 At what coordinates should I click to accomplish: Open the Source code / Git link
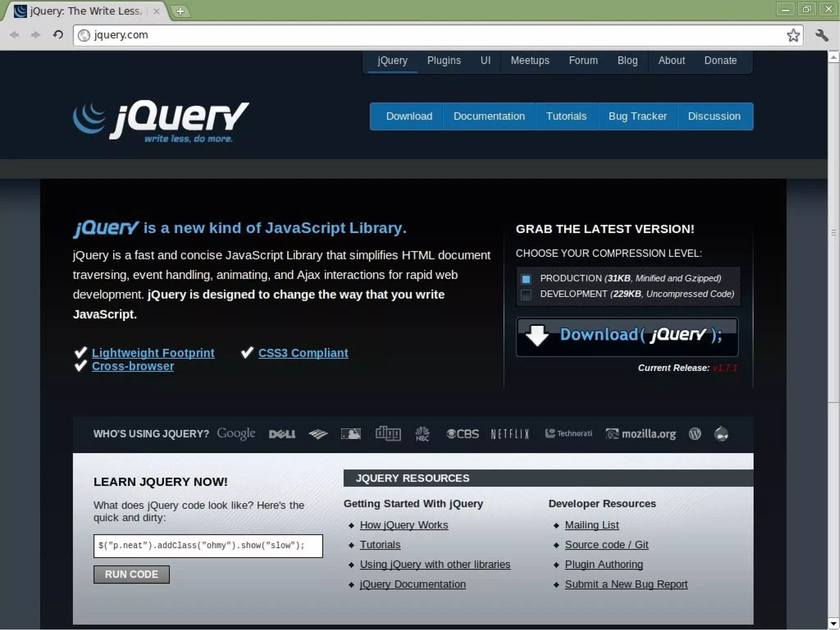[x=606, y=545]
